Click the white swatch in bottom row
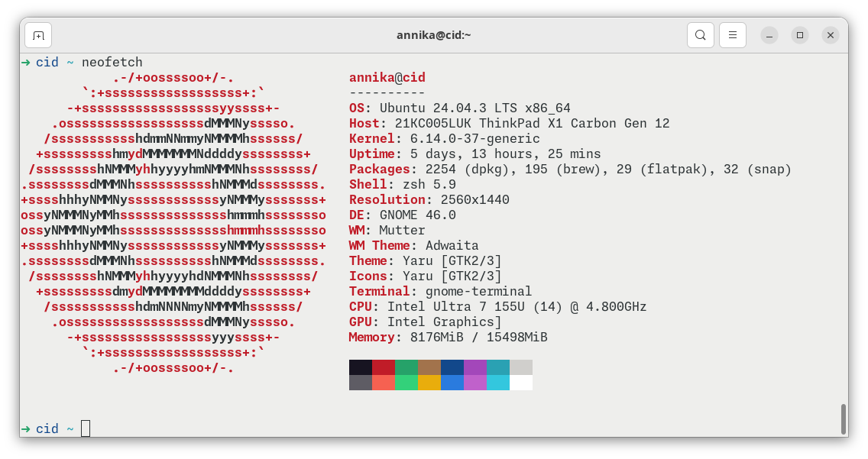This screenshot has width=868, height=459. point(521,383)
